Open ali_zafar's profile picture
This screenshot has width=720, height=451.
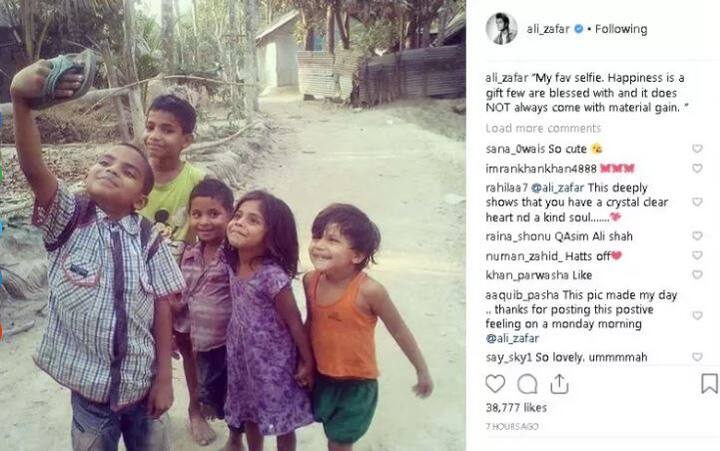coord(501,28)
